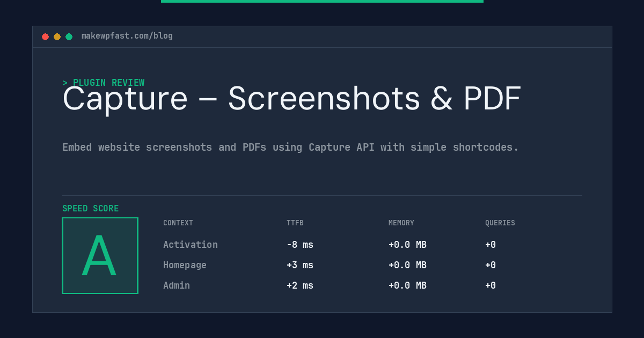Click the +2 ms TTFB value

click(x=300, y=285)
